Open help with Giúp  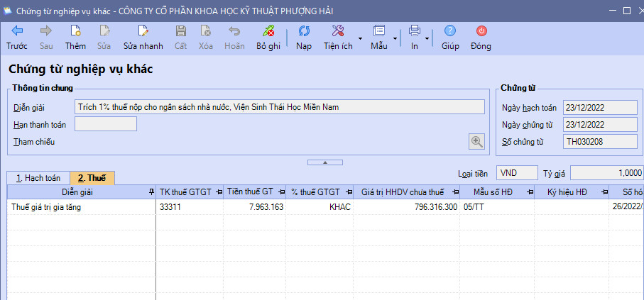click(451, 38)
